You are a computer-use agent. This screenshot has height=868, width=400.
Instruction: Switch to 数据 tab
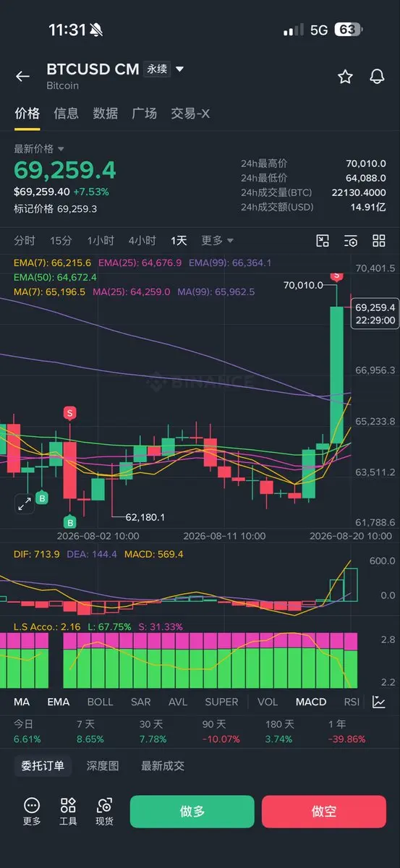[106, 114]
